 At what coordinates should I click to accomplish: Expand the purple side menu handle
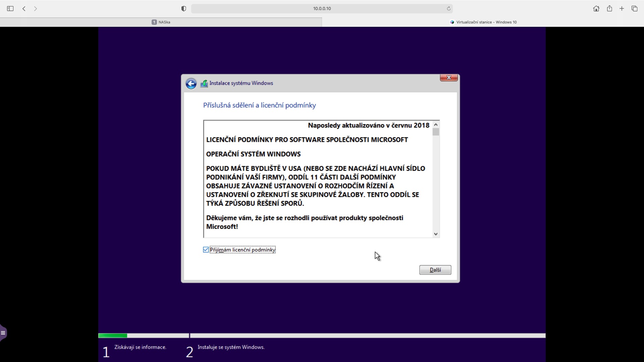pos(3,333)
